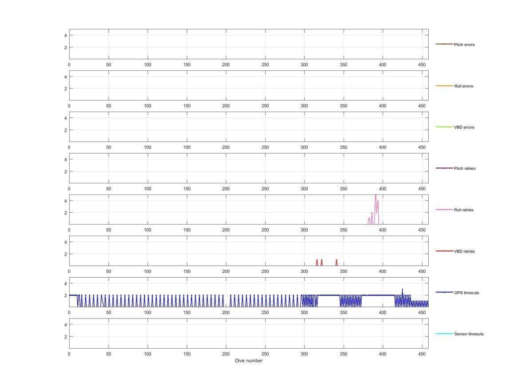Click the Dive number axis label
This screenshot has width=532, height=392.
(x=249, y=361)
